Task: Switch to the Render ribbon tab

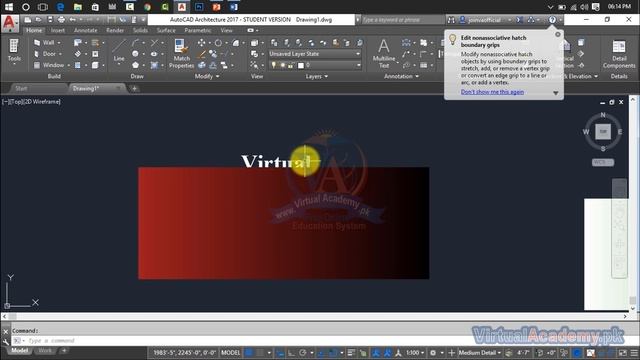Action: click(115, 30)
